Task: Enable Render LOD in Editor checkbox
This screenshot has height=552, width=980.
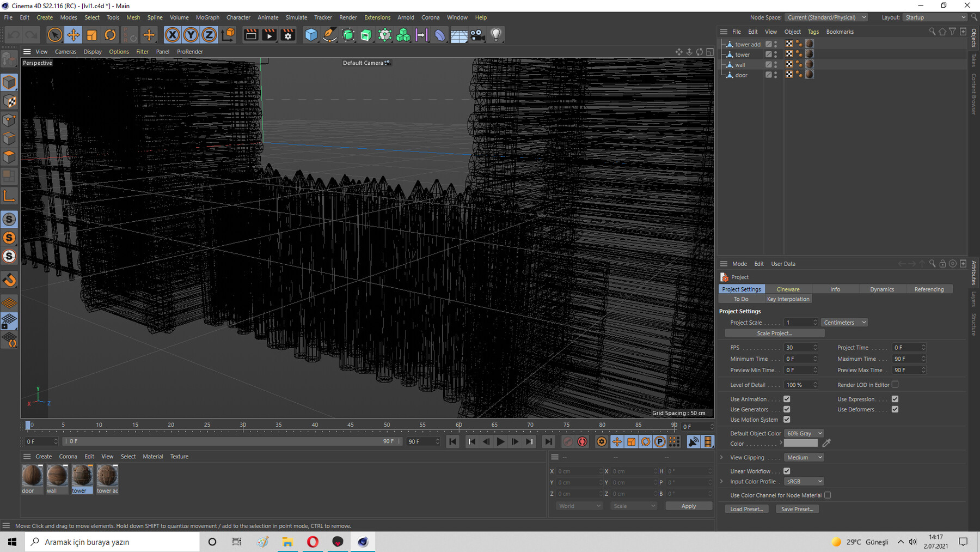Action: [895, 384]
